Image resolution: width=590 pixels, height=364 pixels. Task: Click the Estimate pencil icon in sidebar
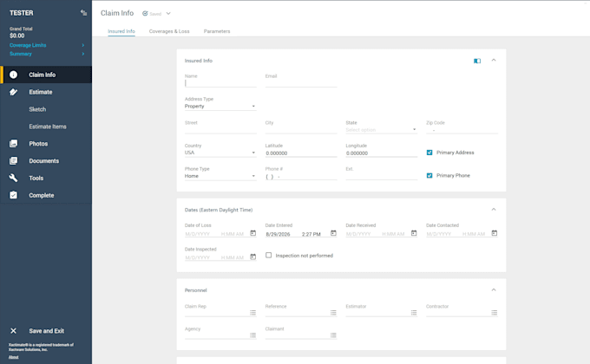pyautogui.click(x=14, y=92)
